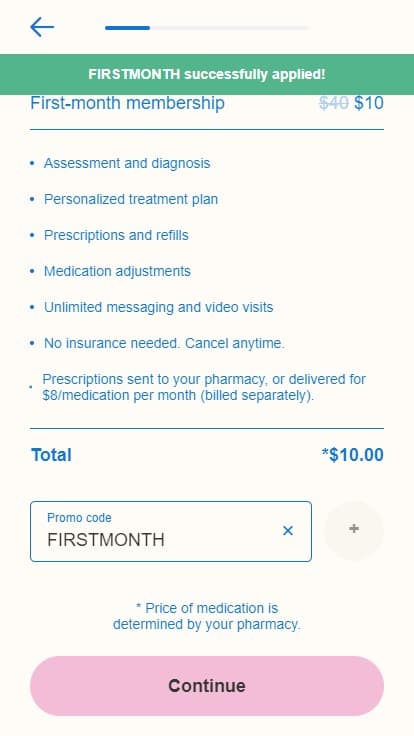This screenshot has height=736, width=414.
Task: Select Medication adjustments list item
Action: click(x=117, y=271)
